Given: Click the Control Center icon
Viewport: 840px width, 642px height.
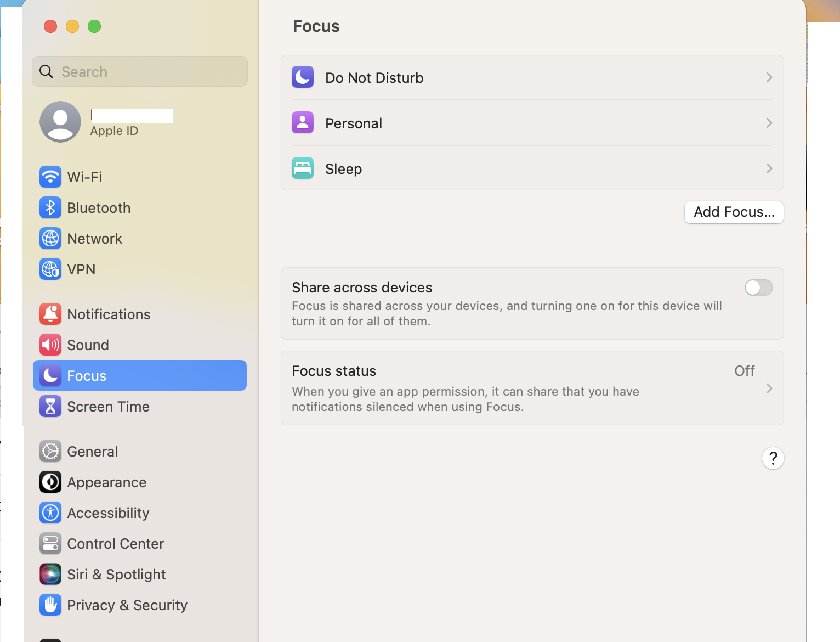Looking at the screenshot, I should pos(50,543).
